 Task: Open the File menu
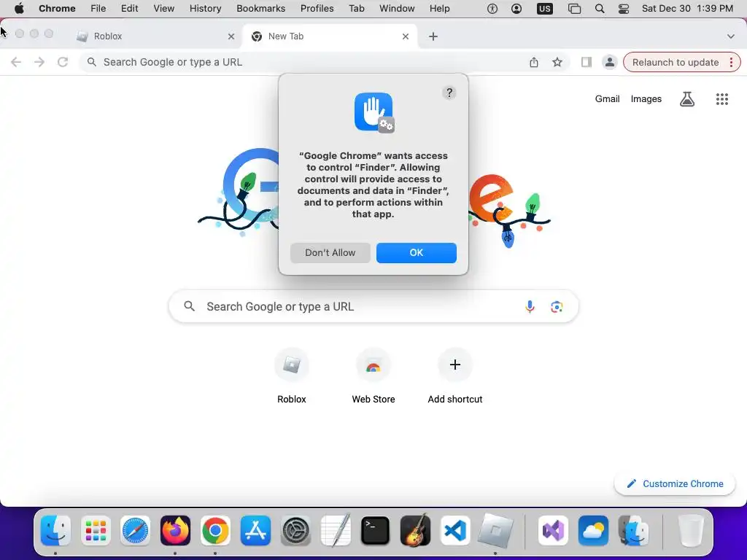click(98, 9)
